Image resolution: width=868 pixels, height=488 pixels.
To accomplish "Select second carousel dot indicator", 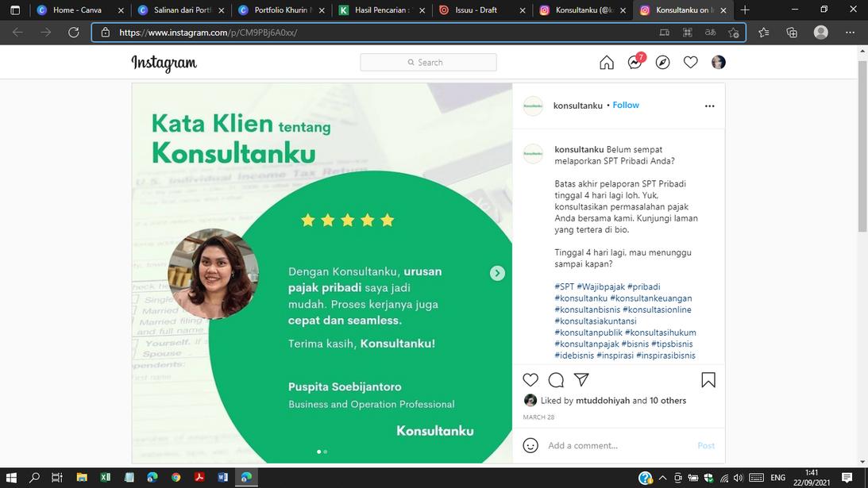I will [326, 452].
